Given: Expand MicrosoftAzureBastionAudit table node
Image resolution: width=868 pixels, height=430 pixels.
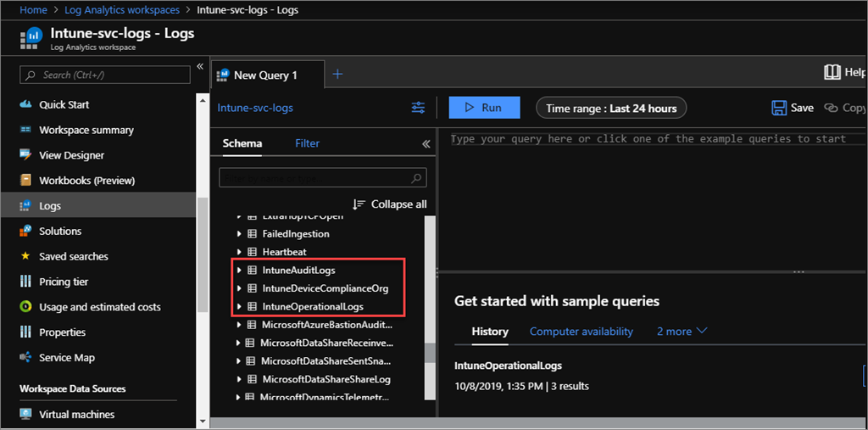Looking at the screenshot, I should [x=238, y=325].
